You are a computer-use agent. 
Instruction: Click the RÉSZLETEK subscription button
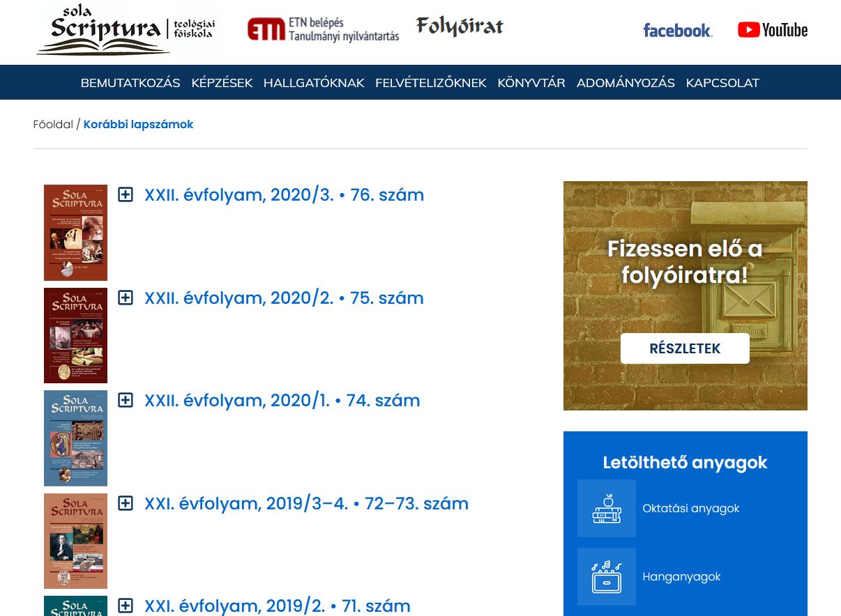[685, 348]
